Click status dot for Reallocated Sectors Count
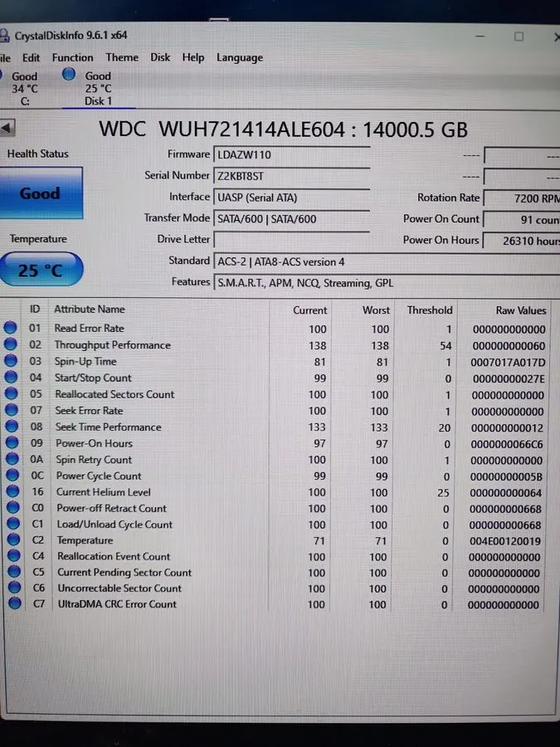 [x=11, y=393]
